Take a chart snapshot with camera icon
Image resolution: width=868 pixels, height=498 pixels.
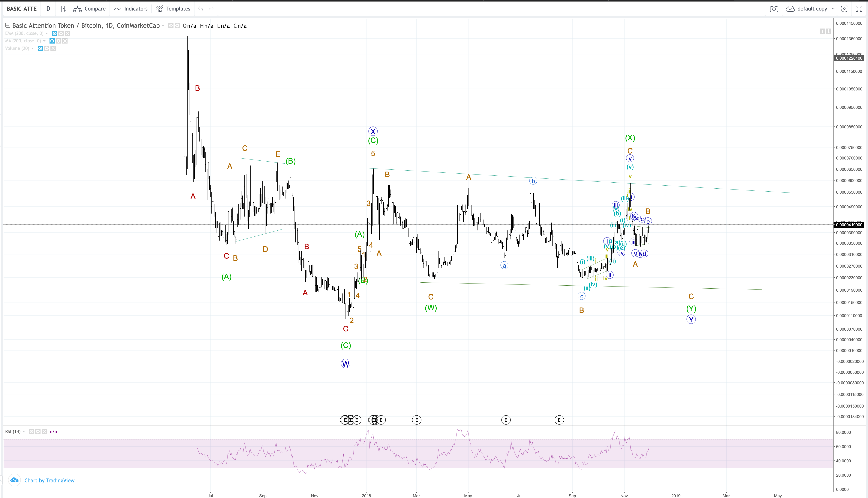click(x=774, y=9)
